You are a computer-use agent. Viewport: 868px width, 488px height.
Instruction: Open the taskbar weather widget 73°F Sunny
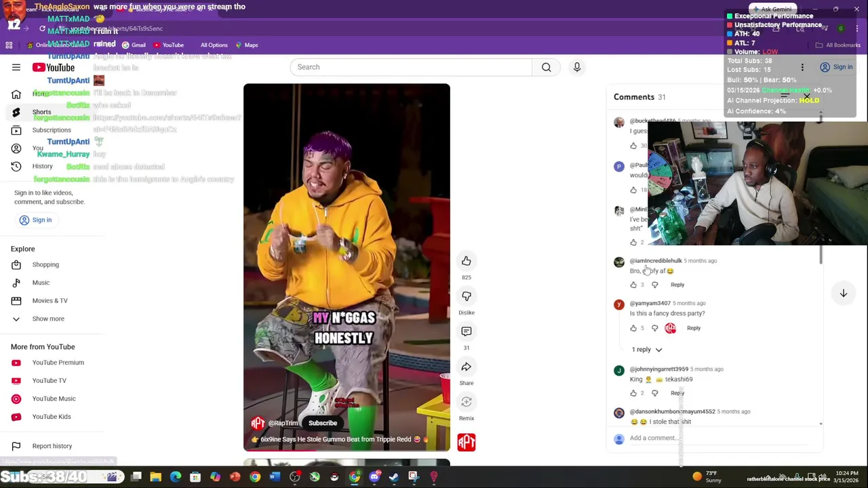[707, 476]
